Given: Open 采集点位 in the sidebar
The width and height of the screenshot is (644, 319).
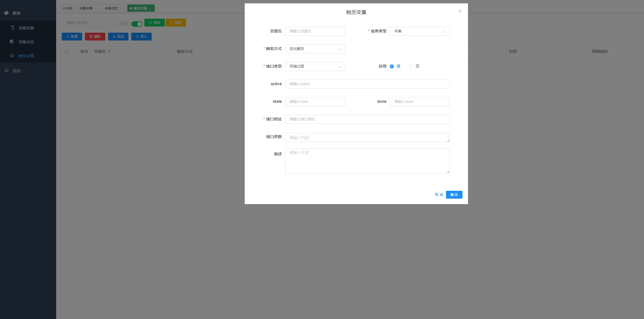Looking at the screenshot, I should (x=28, y=42).
